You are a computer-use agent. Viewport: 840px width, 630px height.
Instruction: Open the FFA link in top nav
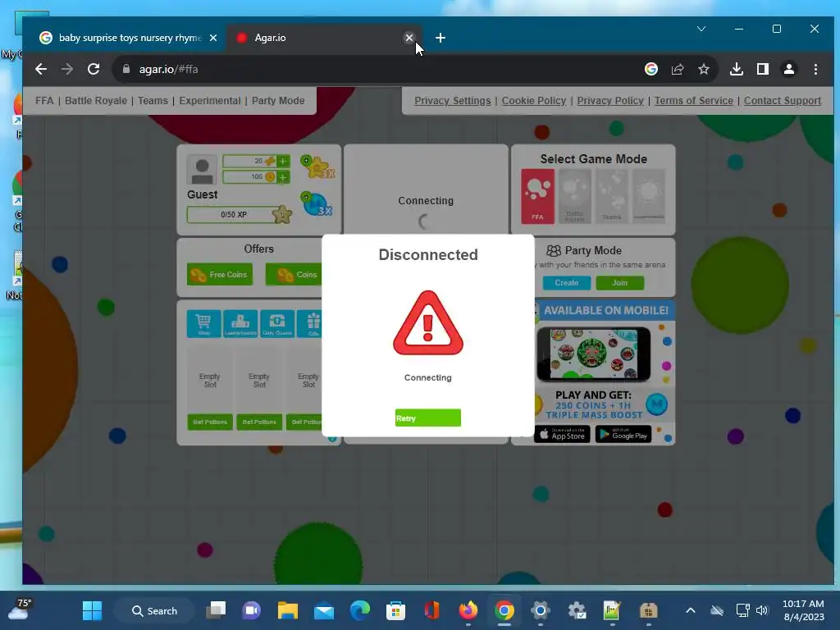44,101
